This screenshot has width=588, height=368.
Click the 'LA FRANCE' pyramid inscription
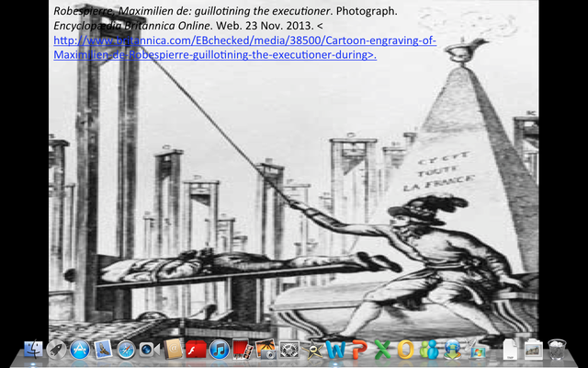tap(437, 183)
